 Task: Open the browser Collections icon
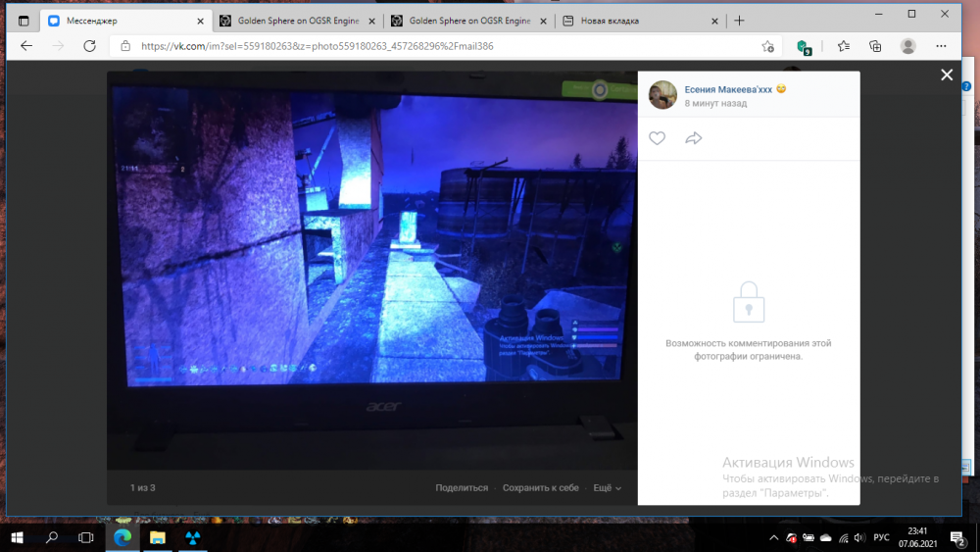pos(875,46)
